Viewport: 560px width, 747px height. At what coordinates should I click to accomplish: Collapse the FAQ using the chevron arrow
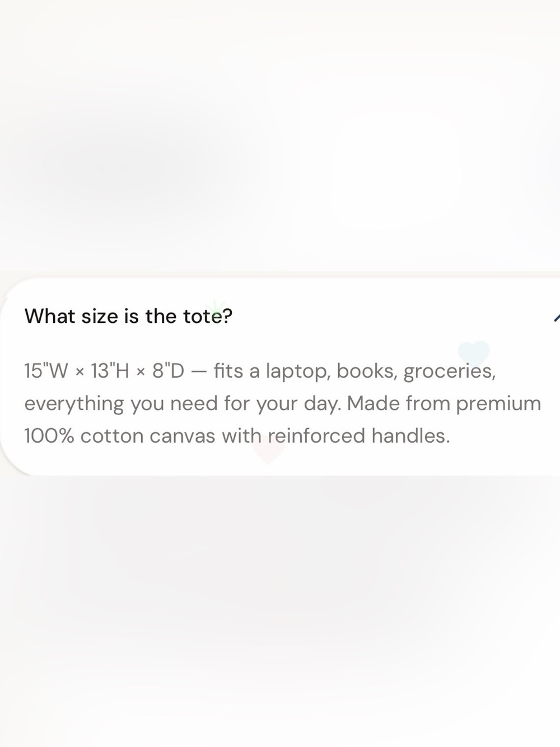(x=556, y=318)
